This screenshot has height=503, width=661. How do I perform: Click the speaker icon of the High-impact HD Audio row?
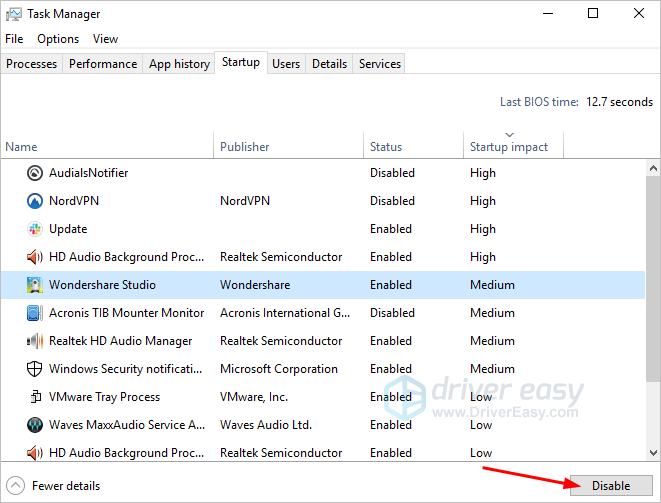click(35, 257)
